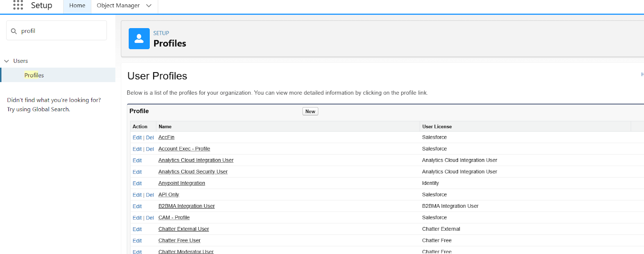
Task: Open Analytics Cloud Integration User profile
Action: 196,160
